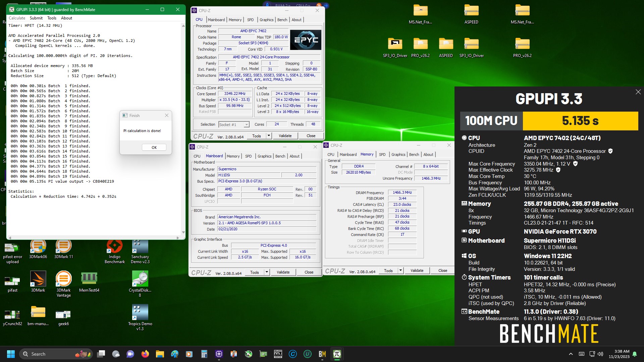Click the GPUPI vertical scrollbar down arrow
644x362 pixels.
pos(183,232)
